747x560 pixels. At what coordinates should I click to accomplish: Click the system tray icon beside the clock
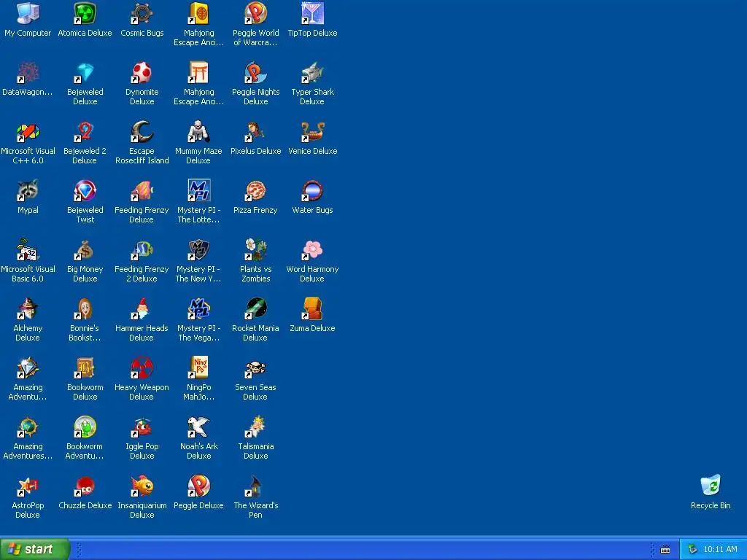point(692,550)
